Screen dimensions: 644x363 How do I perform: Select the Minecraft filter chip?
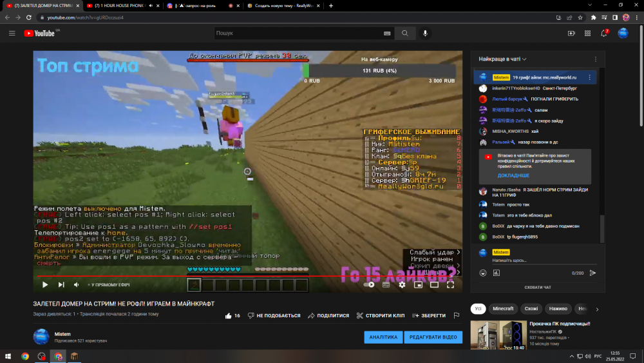(x=503, y=309)
